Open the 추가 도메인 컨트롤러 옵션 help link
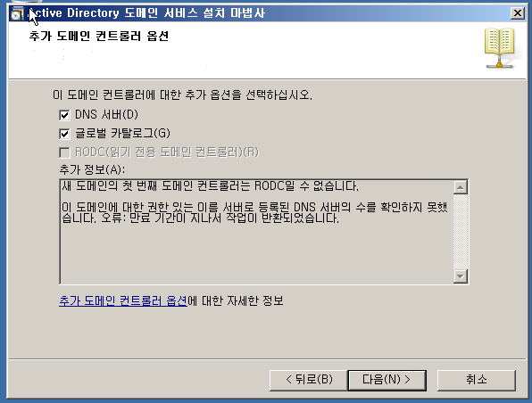Viewport: 532px width, 403px height. point(123,300)
